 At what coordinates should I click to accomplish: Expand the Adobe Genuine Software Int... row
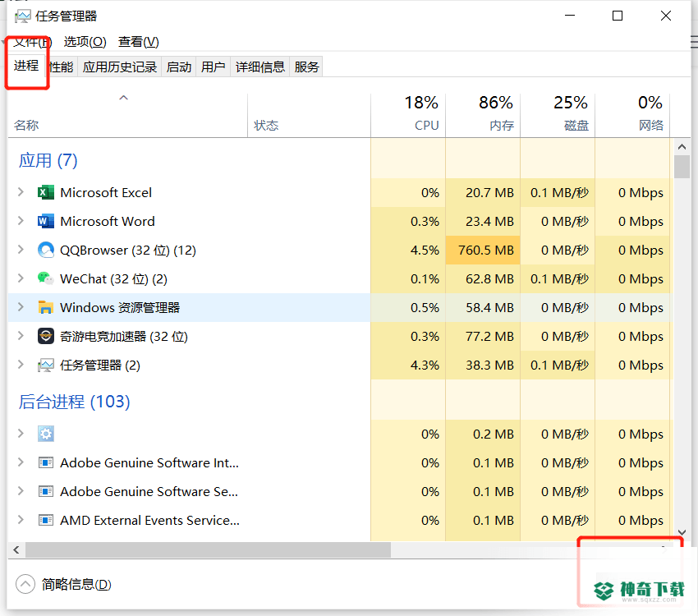[x=21, y=462]
